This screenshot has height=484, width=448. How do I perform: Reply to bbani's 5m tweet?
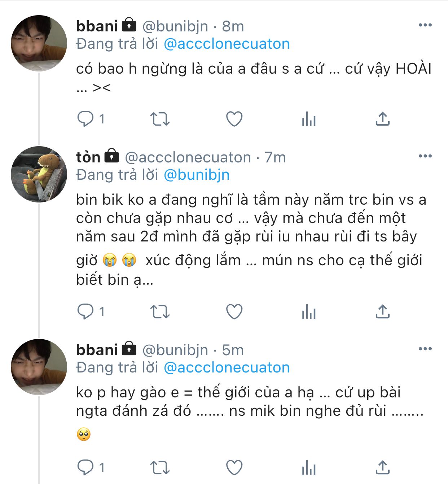tap(85, 468)
